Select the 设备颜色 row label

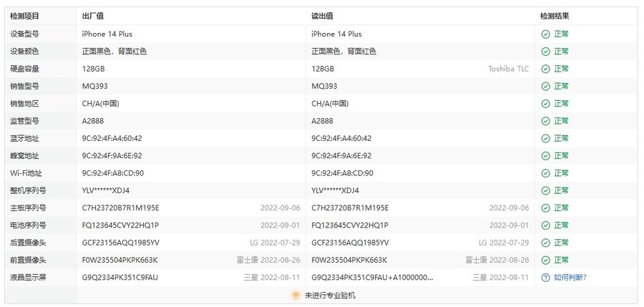click(x=24, y=52)
